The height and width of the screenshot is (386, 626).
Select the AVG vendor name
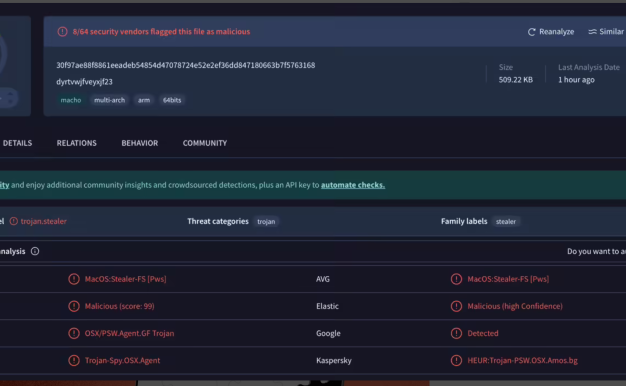tap(323, 279)
